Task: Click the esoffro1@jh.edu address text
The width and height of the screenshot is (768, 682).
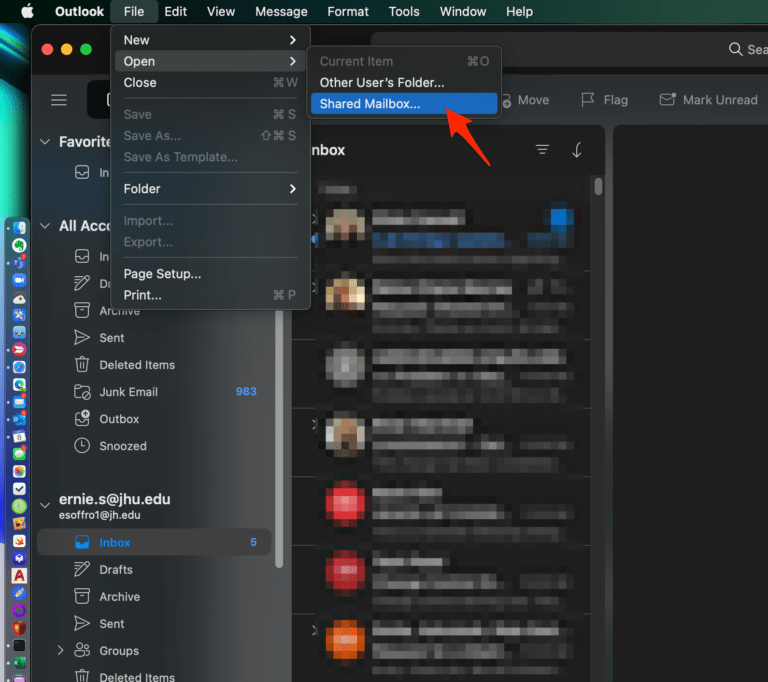Action: point(99,515)
